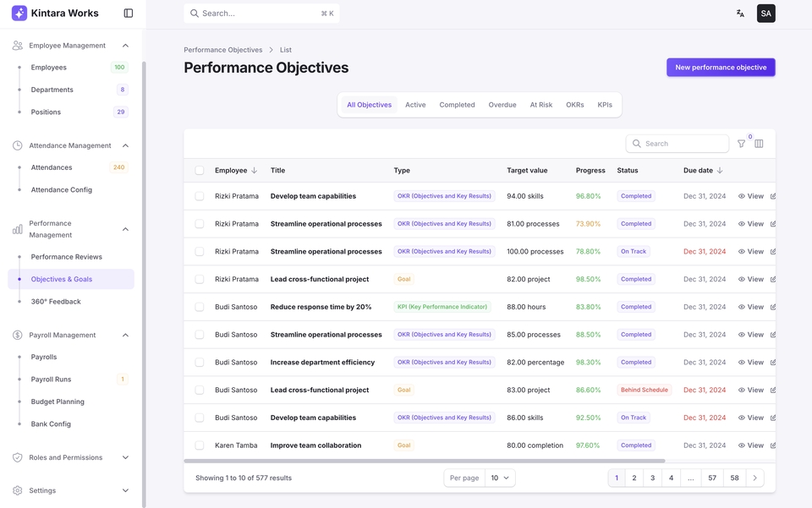
Task: Open the table filter icon
Action: pyautogui.click(x=741, y=144)
